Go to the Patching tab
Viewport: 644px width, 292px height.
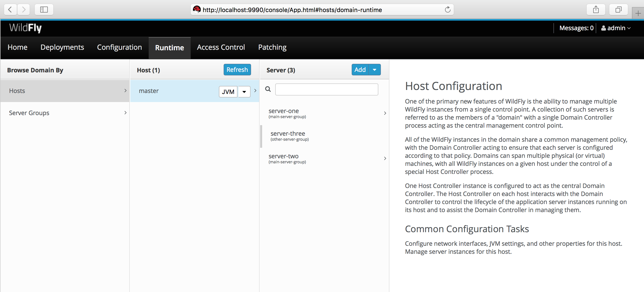click(x=272, y=47)
